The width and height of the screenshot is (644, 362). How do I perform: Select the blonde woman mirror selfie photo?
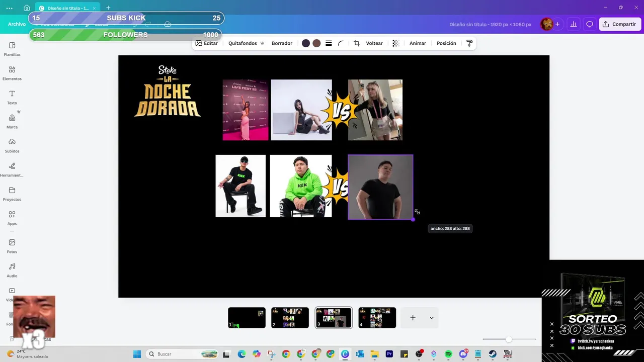click(x=375, y=110)
